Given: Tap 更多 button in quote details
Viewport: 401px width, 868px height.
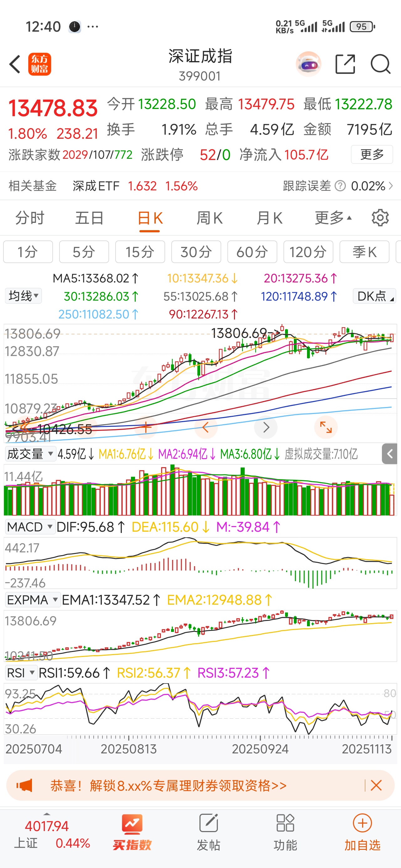Looking at the screenshot, I should pos(372,154).
